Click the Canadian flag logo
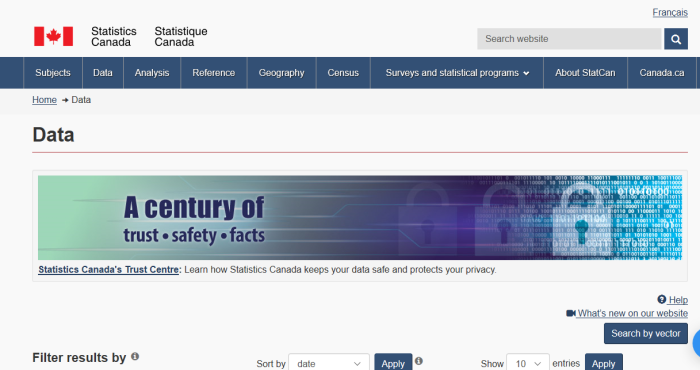The height and width of the screenshot is (370, 700). pos(54,37)
